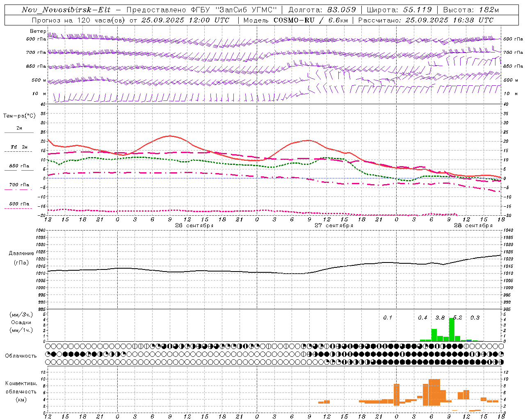
Task: Click the precipitation amount 0.3
Action: (475, 318)
